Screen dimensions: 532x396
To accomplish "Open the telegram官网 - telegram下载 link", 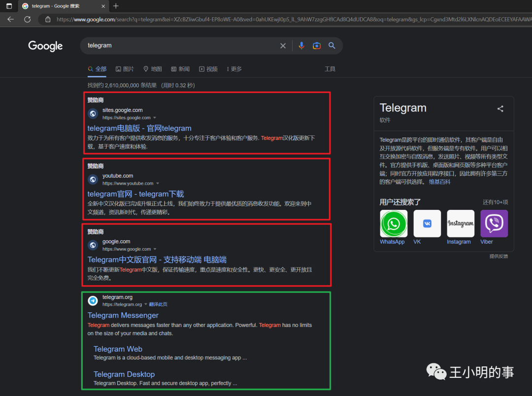I will tap(136, 194).
